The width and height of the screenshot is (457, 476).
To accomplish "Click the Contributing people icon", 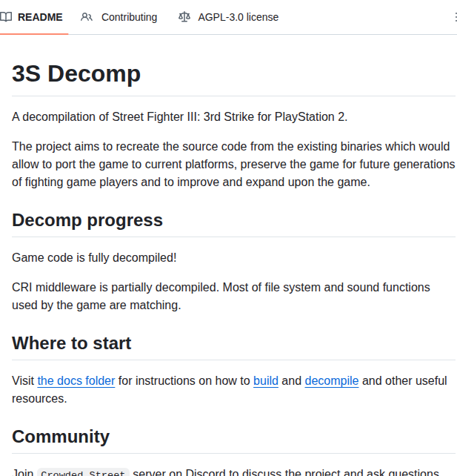I will (87, 17).
